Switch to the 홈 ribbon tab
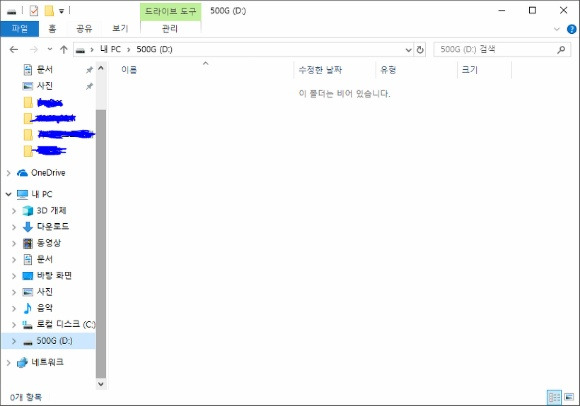Viewport: 580px width, 406px height. (x=53, y=29)
